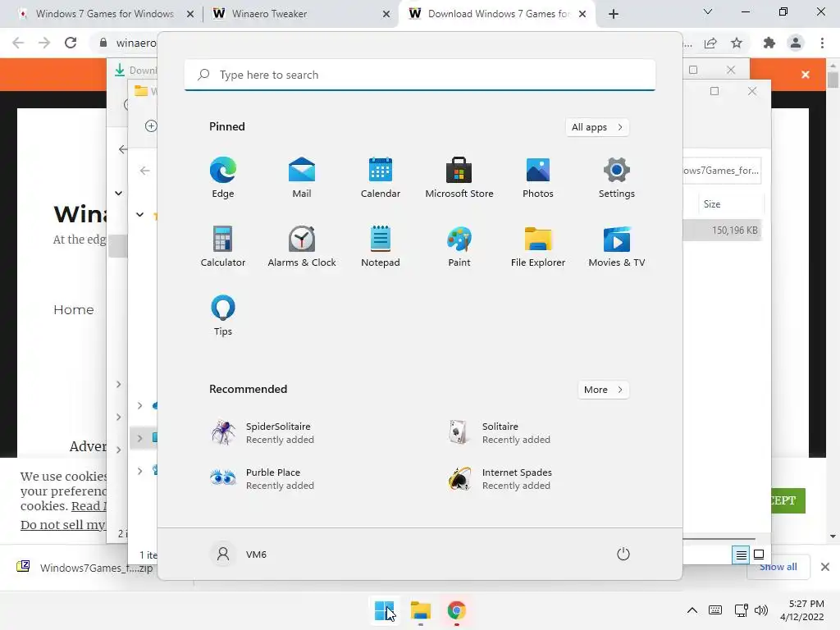Switch to the Winaero Tweaker tab
This screenshot has width=840, height=630.
pyautogui.click(x=301, y=14)
